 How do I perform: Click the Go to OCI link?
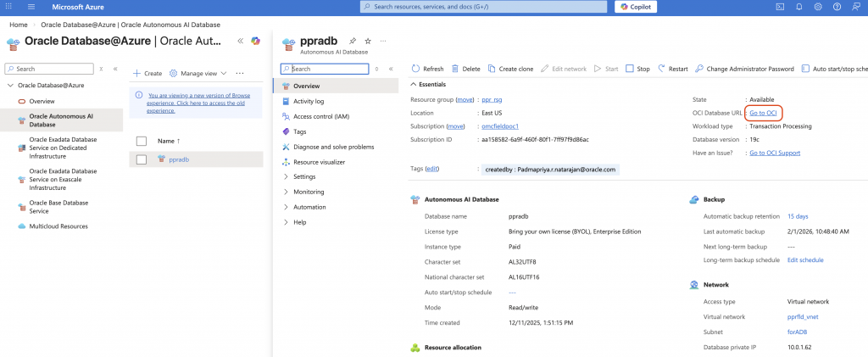point(764,113)
